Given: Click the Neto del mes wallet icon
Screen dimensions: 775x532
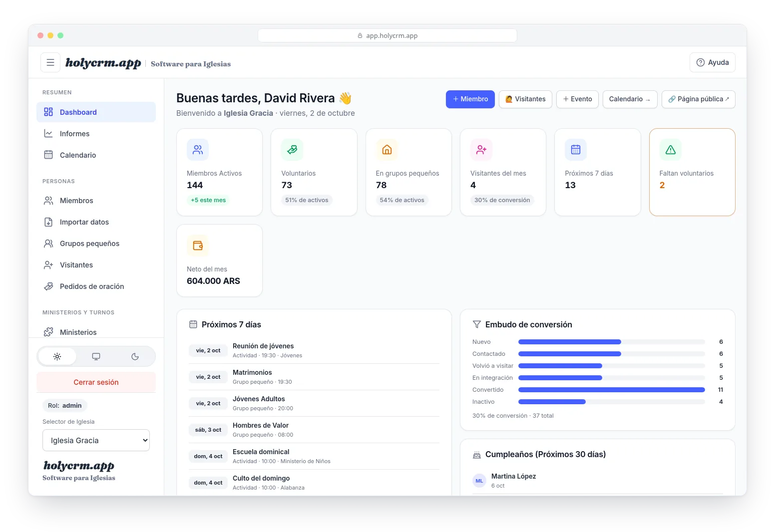Looking at the screenshot, I should (x=198, y=246).
